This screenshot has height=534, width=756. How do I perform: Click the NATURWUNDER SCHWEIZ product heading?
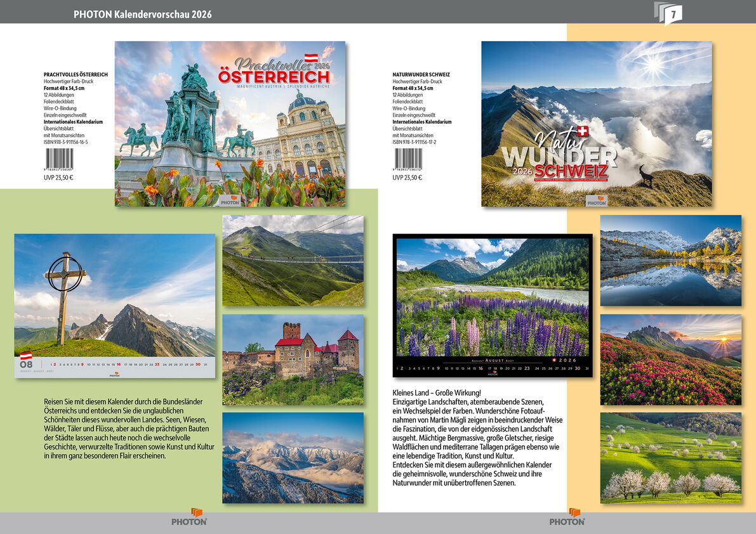(421, 74)
